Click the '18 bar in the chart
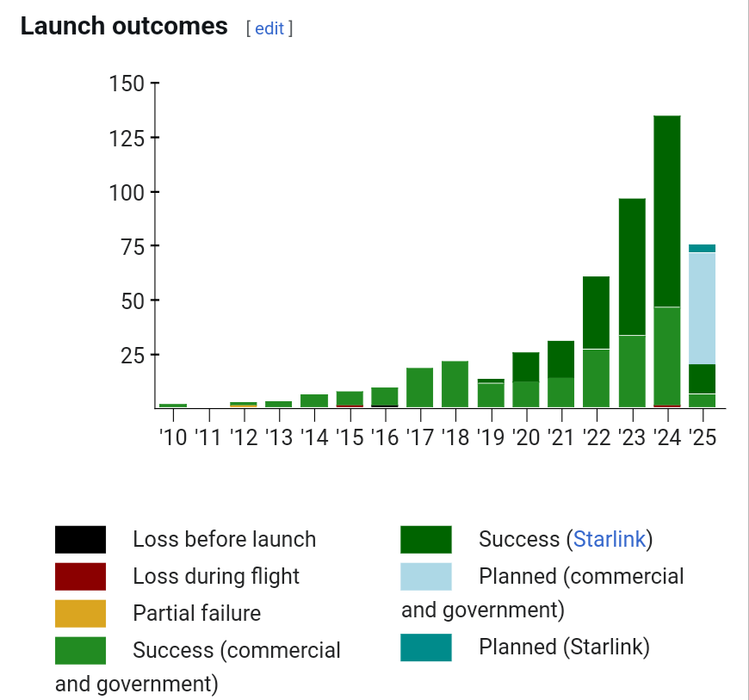The width and height of the screenshot is (749, 700). click(455, 384)
